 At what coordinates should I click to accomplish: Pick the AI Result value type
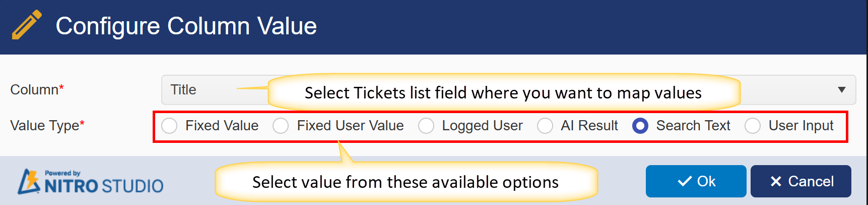coord(545,126)
